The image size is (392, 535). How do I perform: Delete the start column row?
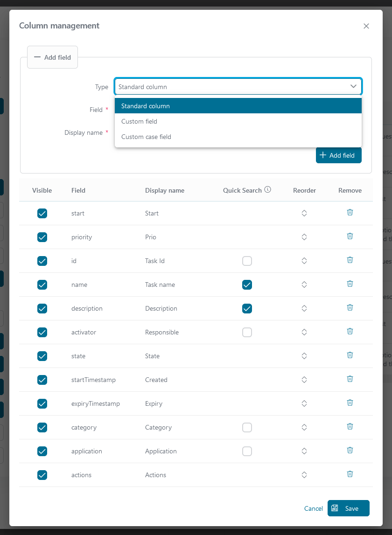point(350,213)
